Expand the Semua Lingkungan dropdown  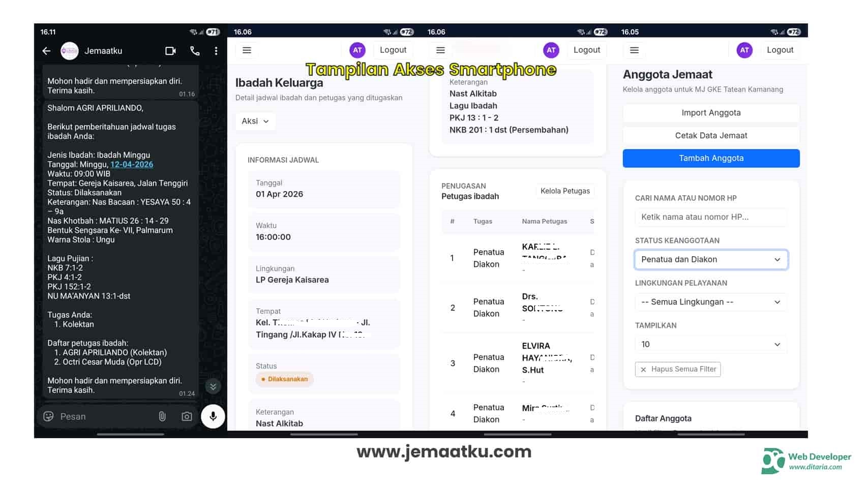[x=710, y=302]
